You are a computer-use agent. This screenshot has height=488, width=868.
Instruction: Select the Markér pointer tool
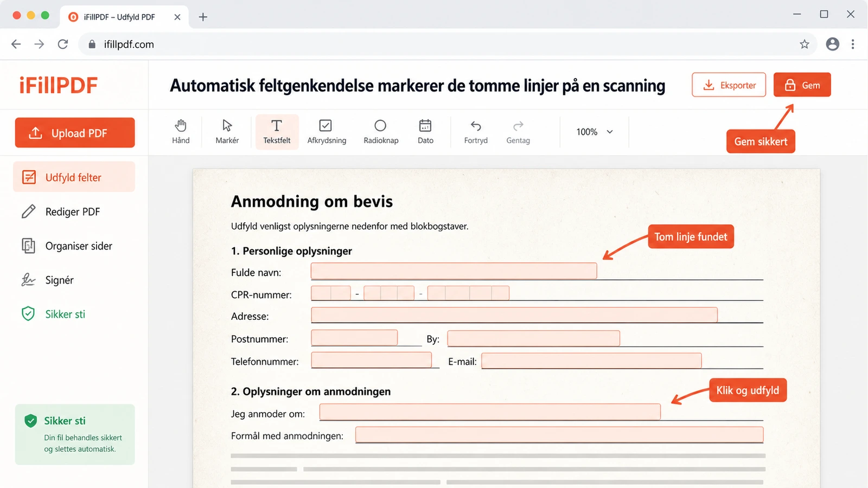point(227,132)
